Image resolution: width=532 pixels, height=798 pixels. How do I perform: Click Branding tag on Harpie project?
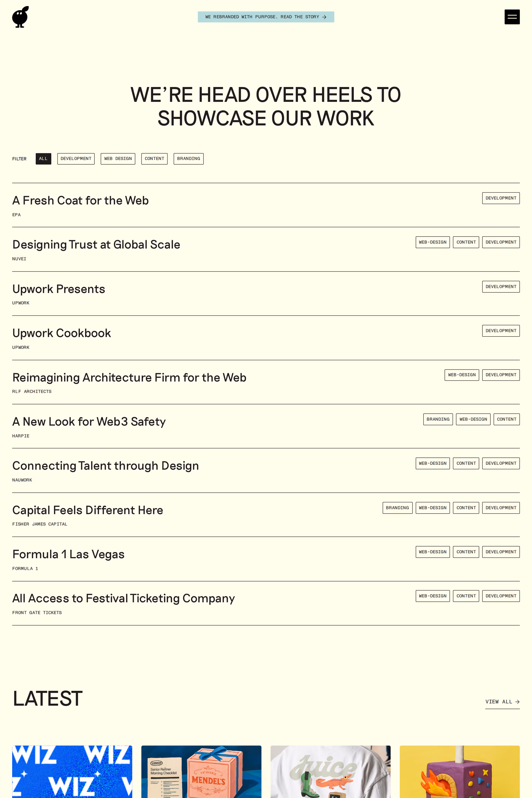[438, 419]
